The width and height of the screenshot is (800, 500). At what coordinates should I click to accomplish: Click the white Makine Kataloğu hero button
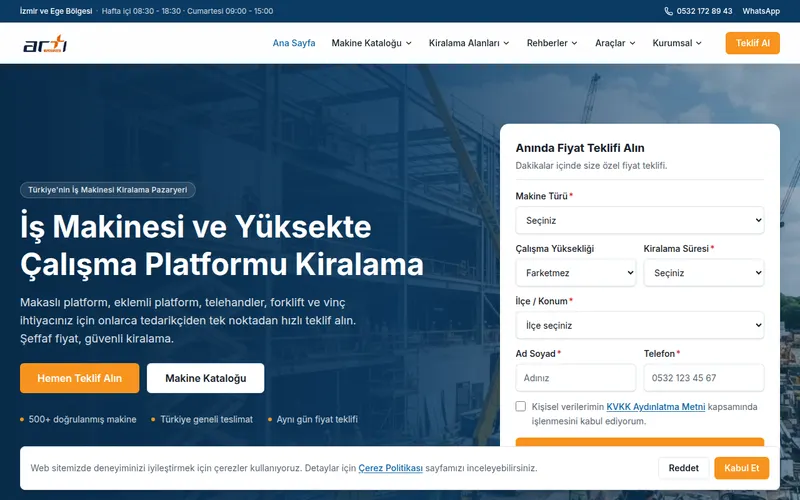(x=206, y=378)
